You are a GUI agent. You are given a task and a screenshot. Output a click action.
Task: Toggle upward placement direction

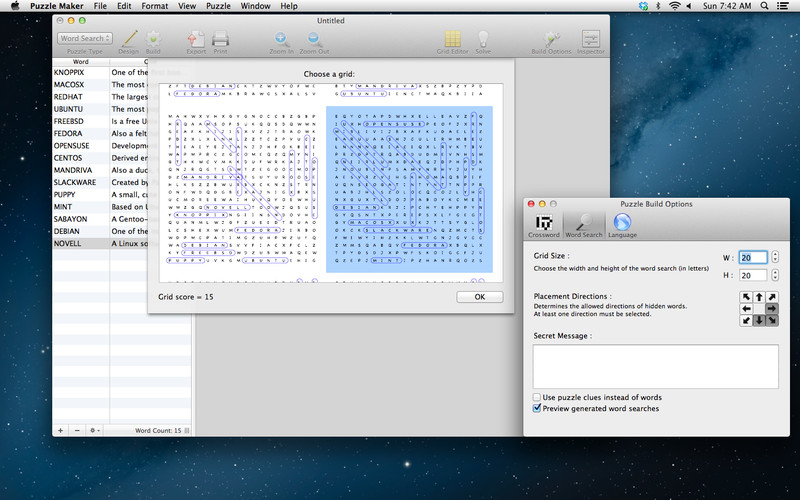point(759,297)
